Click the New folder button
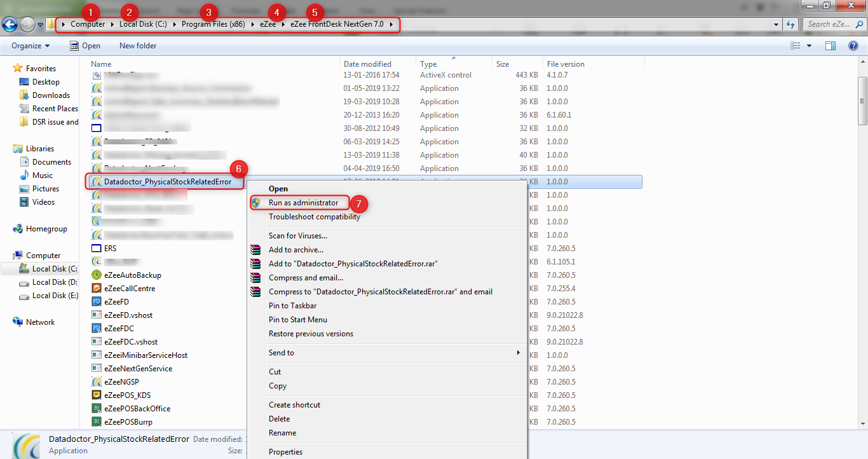The image size is (868, 459). 138,46
